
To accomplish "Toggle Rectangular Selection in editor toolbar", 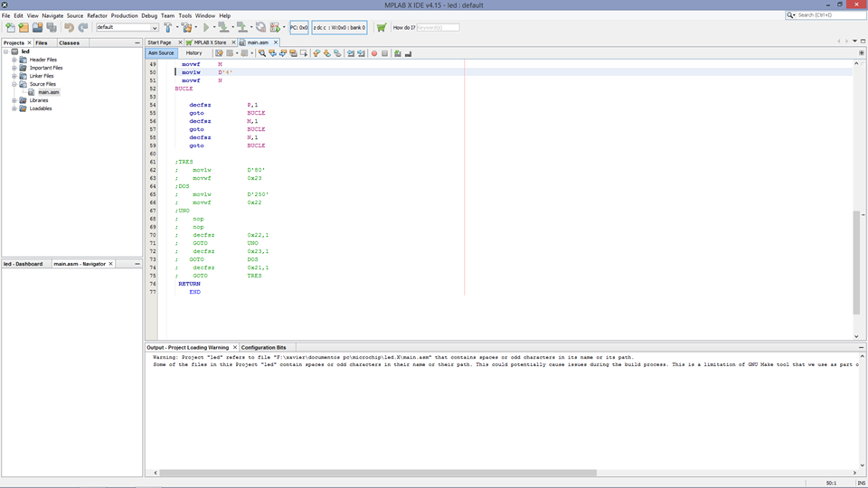I will (304, 53).
